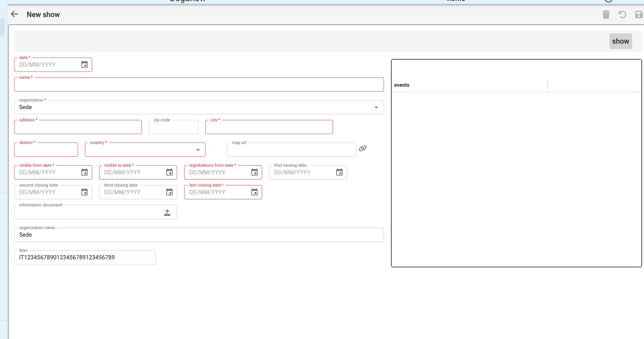Open calendar picker for the date field
The width and height of the screenshot is (644, 339).
[x=85, y=65]
